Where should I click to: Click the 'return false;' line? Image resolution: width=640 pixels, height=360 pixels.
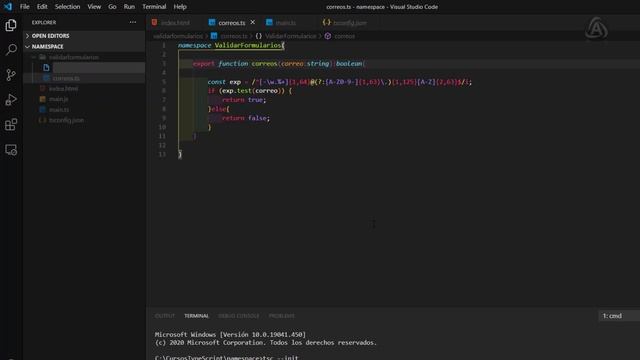(x=246, y=118)
